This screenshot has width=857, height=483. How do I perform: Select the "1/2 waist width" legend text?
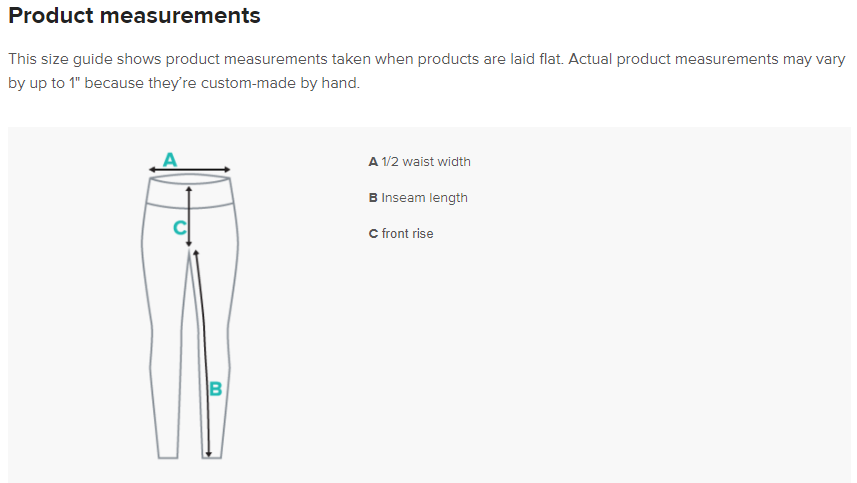[x=426, y=162]
